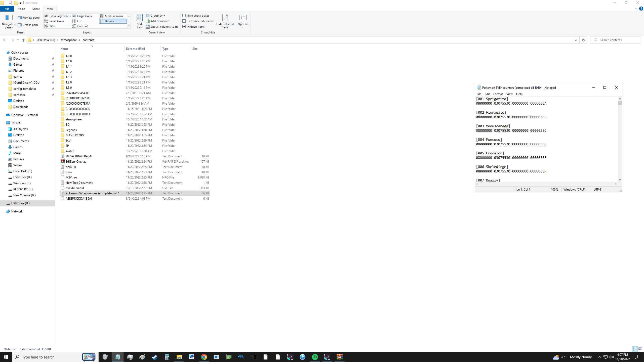Click Notepad horizontal scrollbar right arrow
The image size is (644, 362).
tap(616, 184)
